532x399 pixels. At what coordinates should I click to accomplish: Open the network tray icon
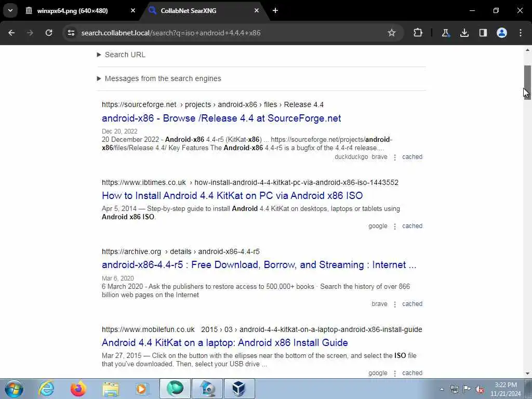[x=454, y=389]
